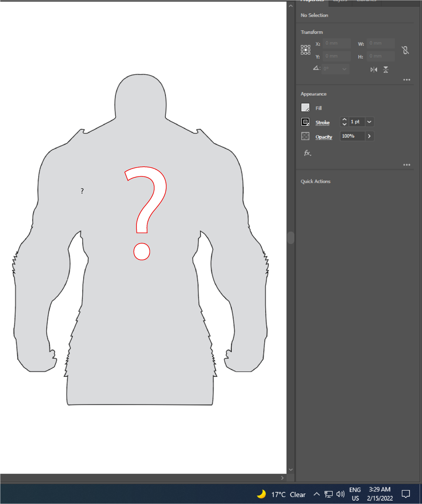
Task: Decrease stroke weight with down arrow
Action: click(x=344, y=124)
